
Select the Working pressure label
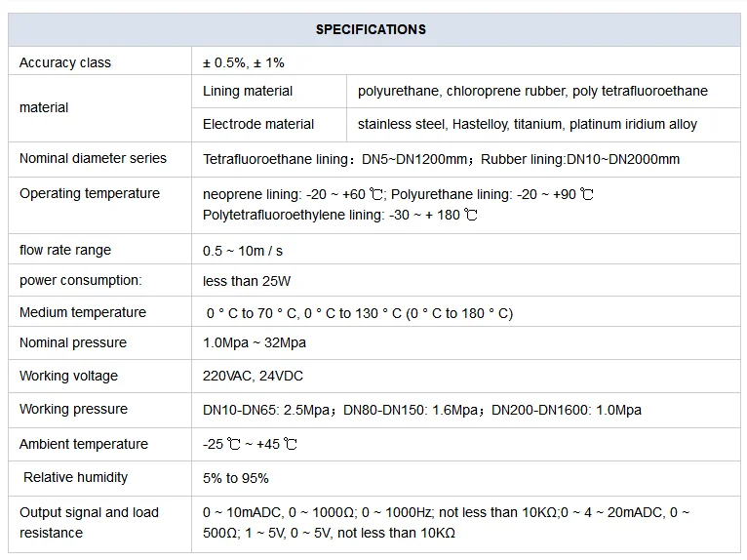[73, 409]
